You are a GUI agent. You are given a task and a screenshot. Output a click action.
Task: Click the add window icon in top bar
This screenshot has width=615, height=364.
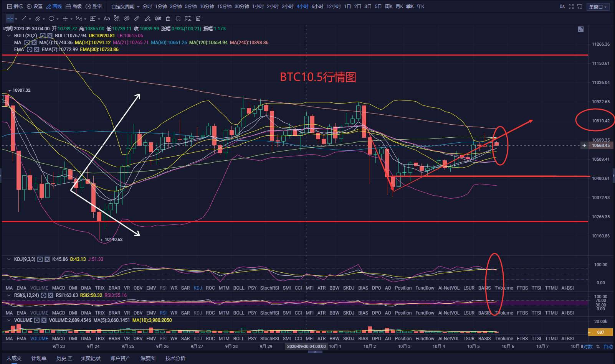pyautogui.click(x=580, y=7)
